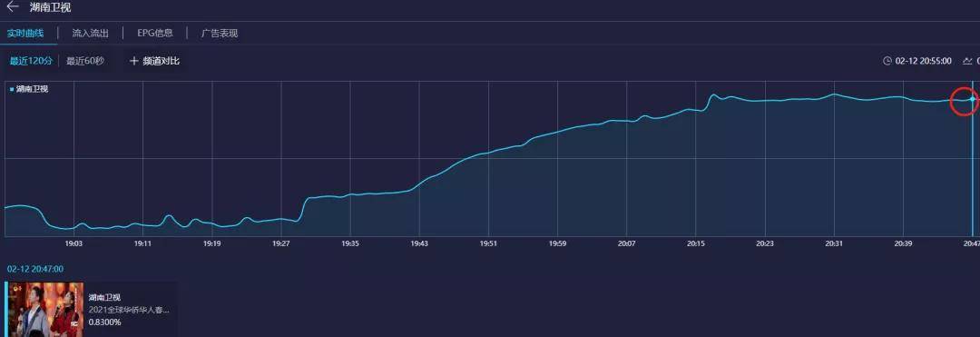The width and height of the screenshot is (980, 337).
Task: Click the 19:27 time axis label
Action: (x=281, y=243)
